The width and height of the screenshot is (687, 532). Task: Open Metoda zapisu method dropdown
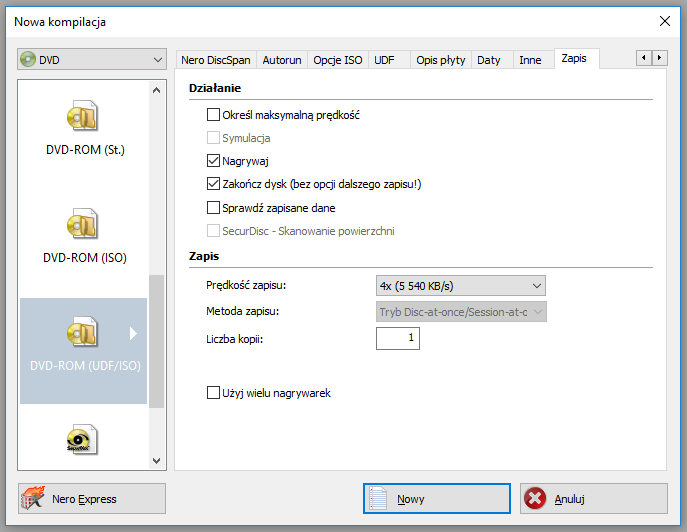(x=460, y=312)
